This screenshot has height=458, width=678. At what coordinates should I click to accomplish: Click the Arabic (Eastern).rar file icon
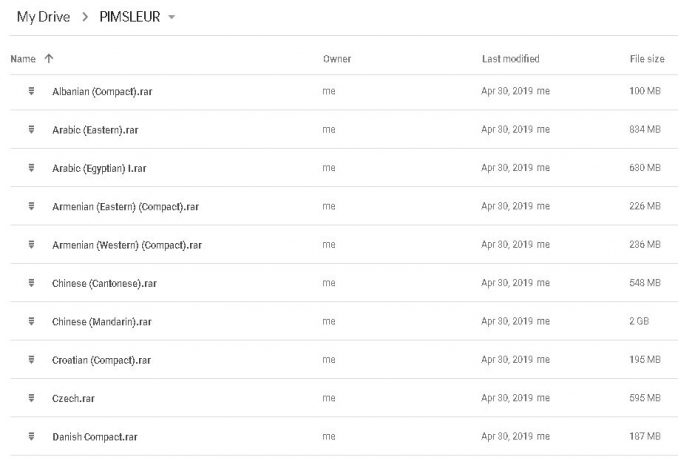[31, 130]
